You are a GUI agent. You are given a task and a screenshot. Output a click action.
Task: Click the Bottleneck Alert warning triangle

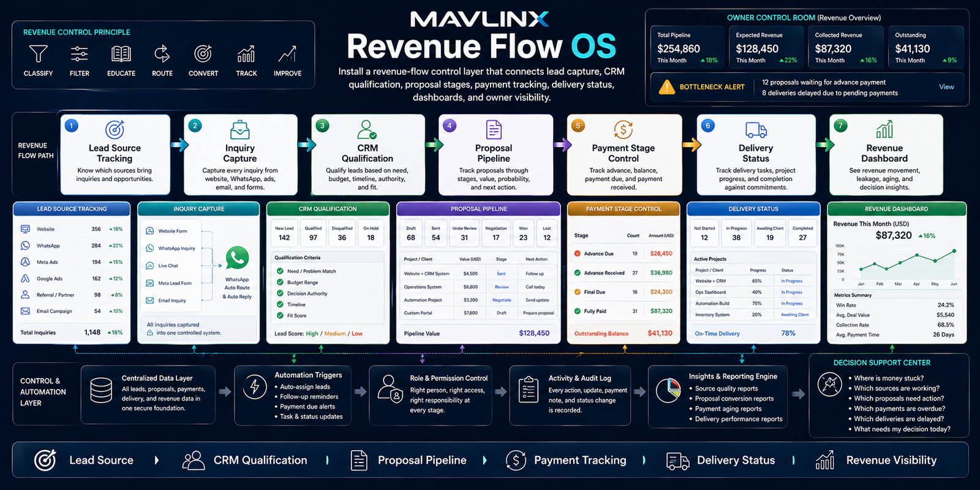666,87
